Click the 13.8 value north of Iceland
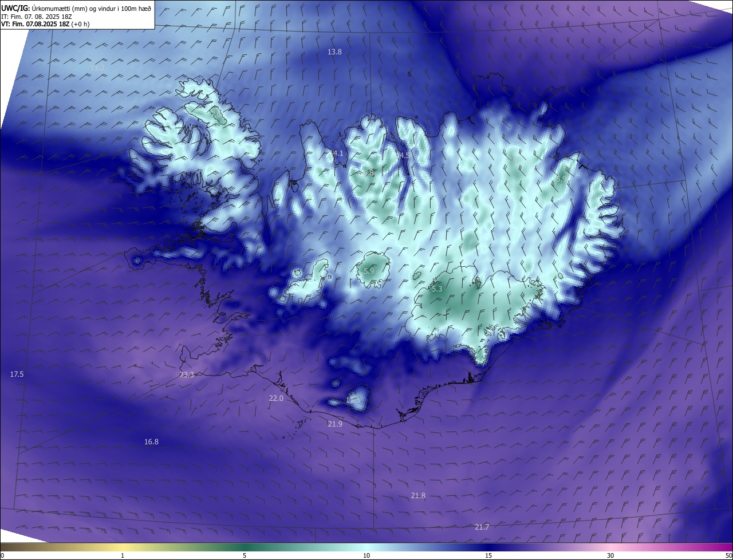 [334, 52]
